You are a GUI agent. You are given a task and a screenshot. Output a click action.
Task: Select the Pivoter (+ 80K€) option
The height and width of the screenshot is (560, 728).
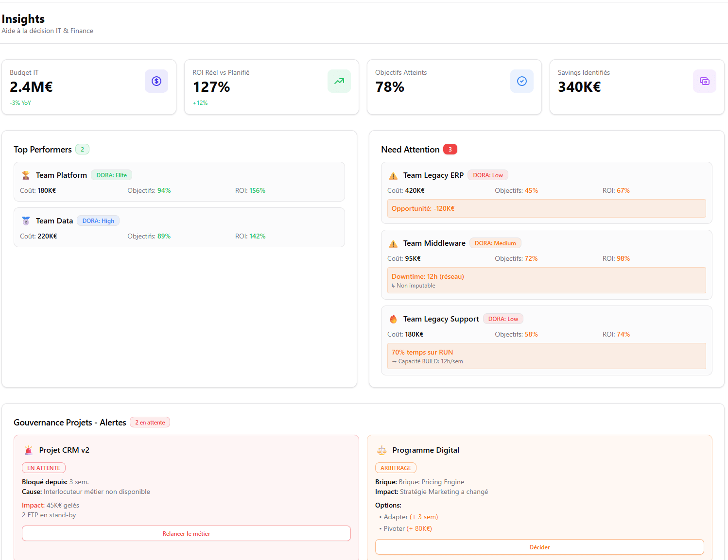409,528
